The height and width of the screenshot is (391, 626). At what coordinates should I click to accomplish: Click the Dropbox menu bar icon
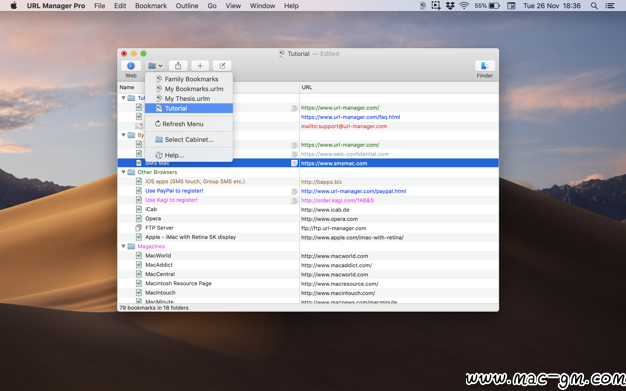point(450,6)
